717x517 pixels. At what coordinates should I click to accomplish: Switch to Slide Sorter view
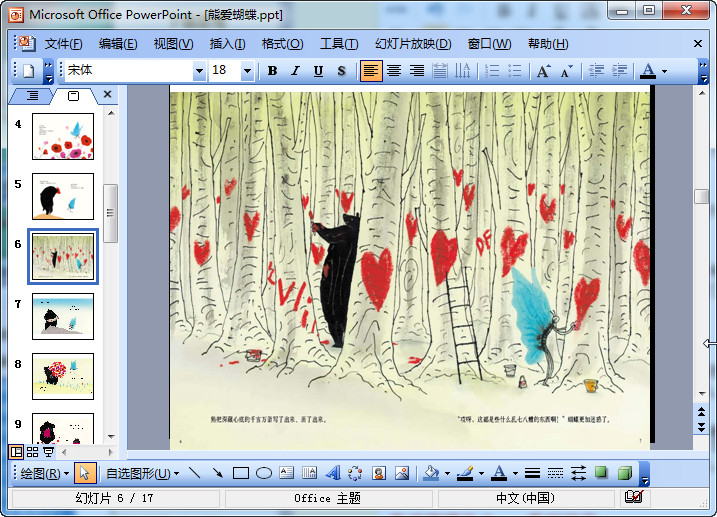coord(32,452)
